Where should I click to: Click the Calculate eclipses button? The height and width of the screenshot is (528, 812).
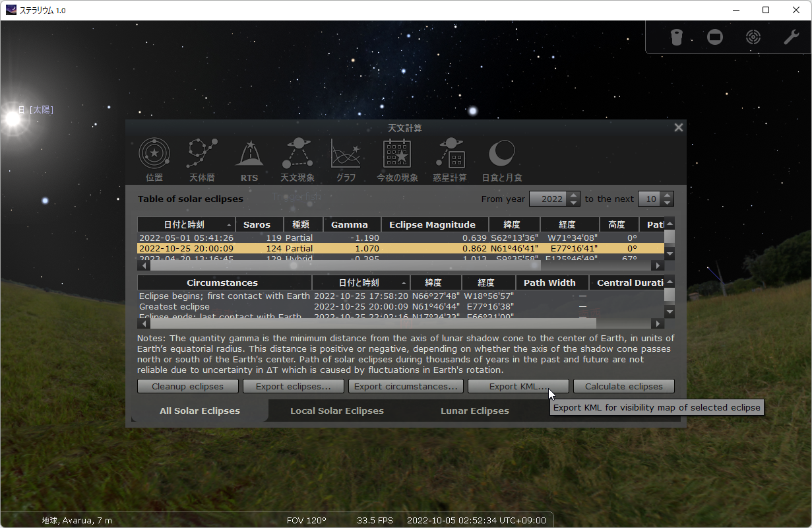click(624, 386)
